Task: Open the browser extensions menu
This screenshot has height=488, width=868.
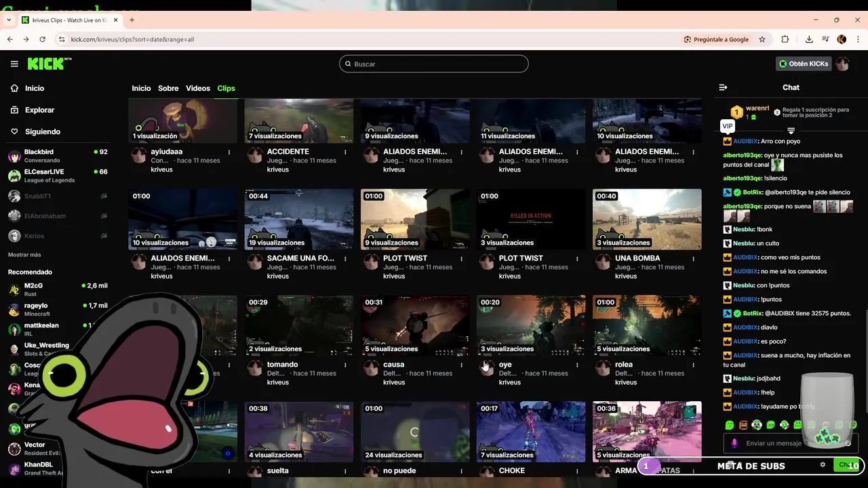Action: pos(785,39)
